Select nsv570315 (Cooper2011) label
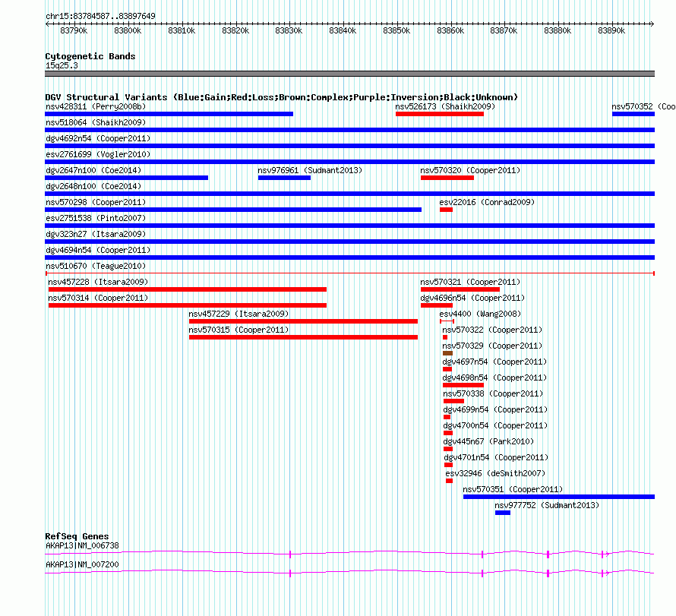The width and height of the screenshot is (676, 616). 238,330
